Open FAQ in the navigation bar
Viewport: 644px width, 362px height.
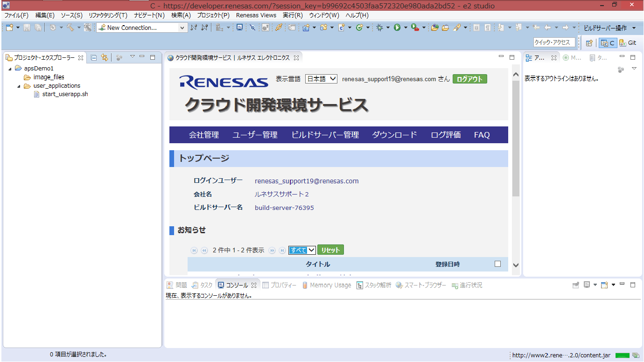(482, 135)
